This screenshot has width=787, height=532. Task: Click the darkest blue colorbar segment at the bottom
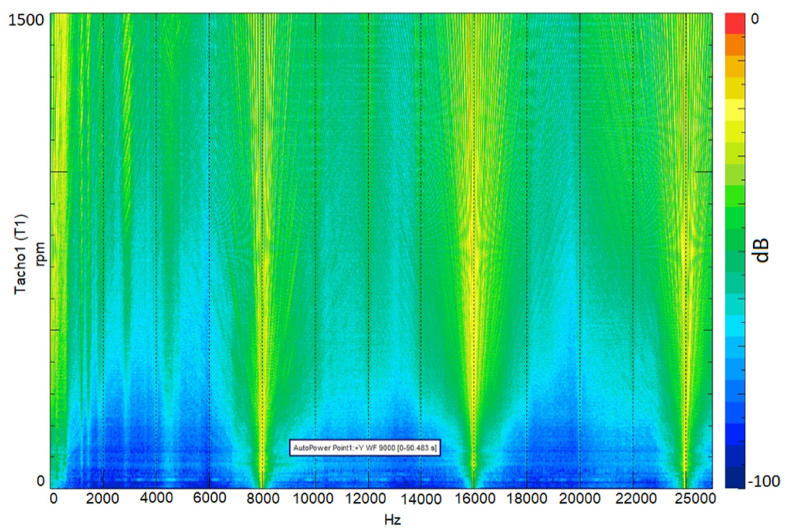click(735, 478)
